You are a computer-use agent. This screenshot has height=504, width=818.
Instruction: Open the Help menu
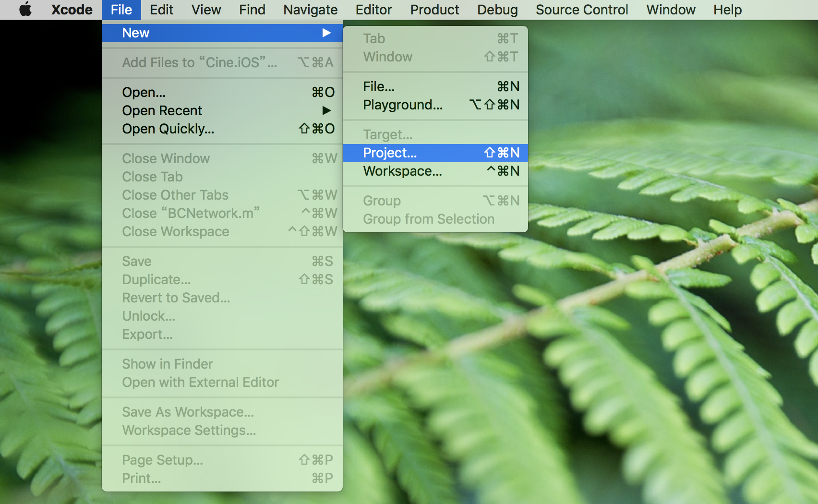[726, 10]
